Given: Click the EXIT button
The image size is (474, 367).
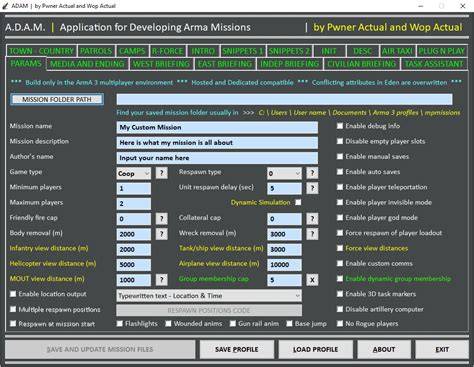Looking at the screenshot, I should click(442, 349).
